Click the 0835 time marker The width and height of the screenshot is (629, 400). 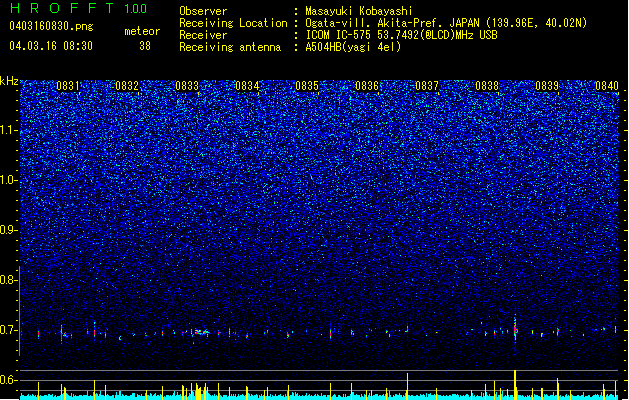[x=307, y=86]
